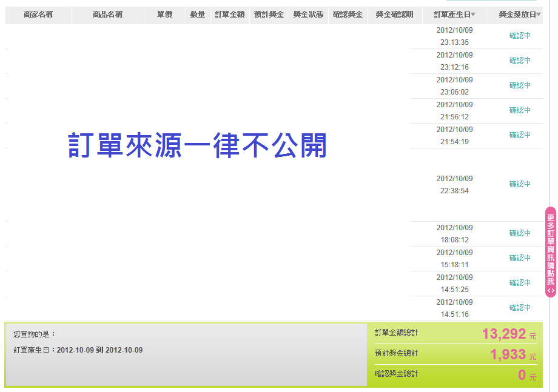
Task: Click the 獎金確認期 column header
Action: coord(395,15)
